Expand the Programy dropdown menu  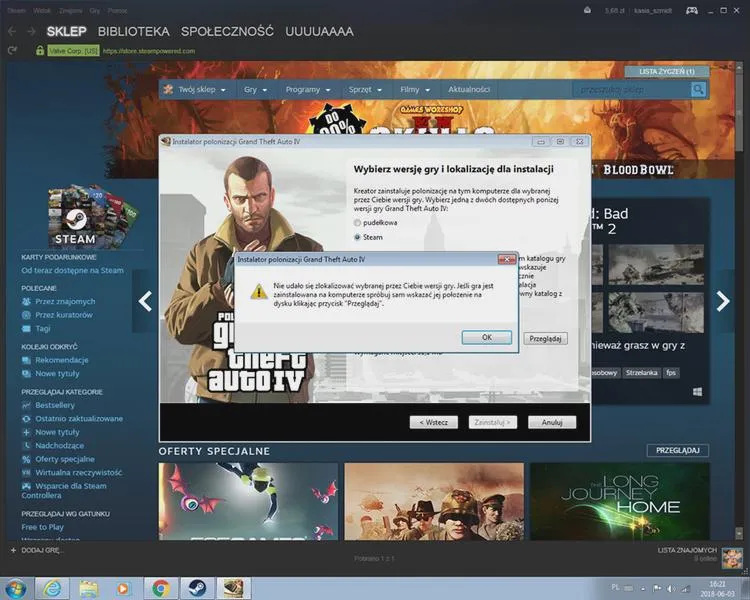[308, 89]
